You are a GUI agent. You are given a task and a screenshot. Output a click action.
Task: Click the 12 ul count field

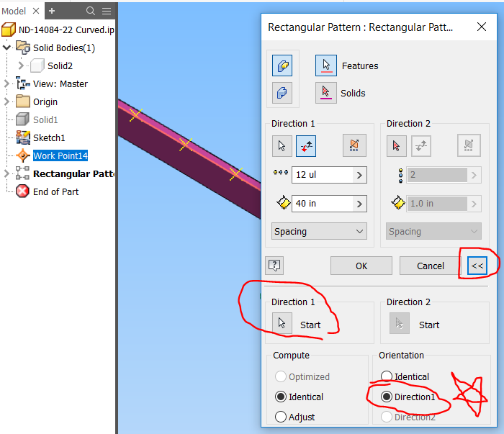323,175
